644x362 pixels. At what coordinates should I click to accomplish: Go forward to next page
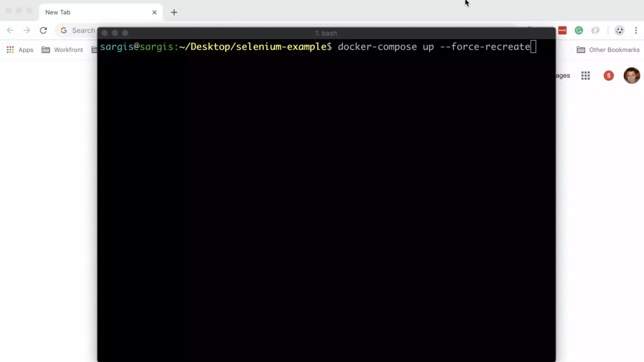pyautogui.click(x=27, y=30)
